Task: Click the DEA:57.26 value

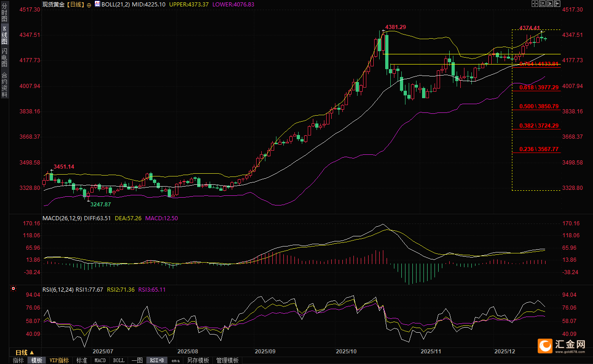Action: (x=128, y=218)
